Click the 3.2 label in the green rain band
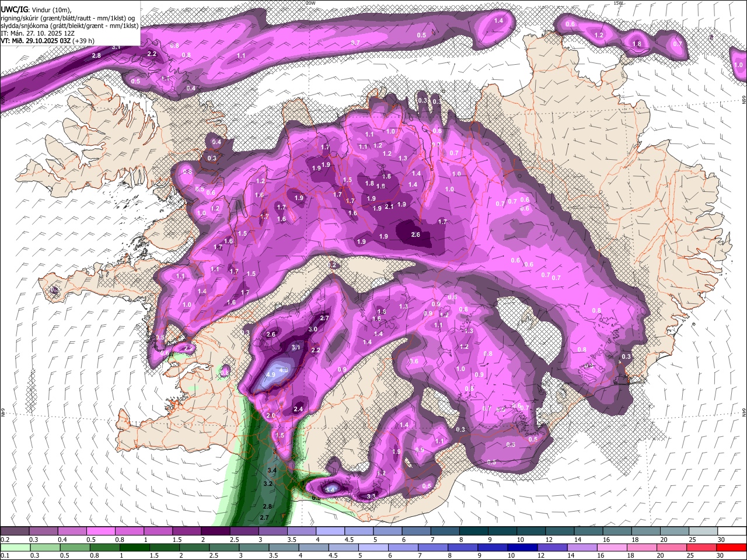 pos(268,484)
